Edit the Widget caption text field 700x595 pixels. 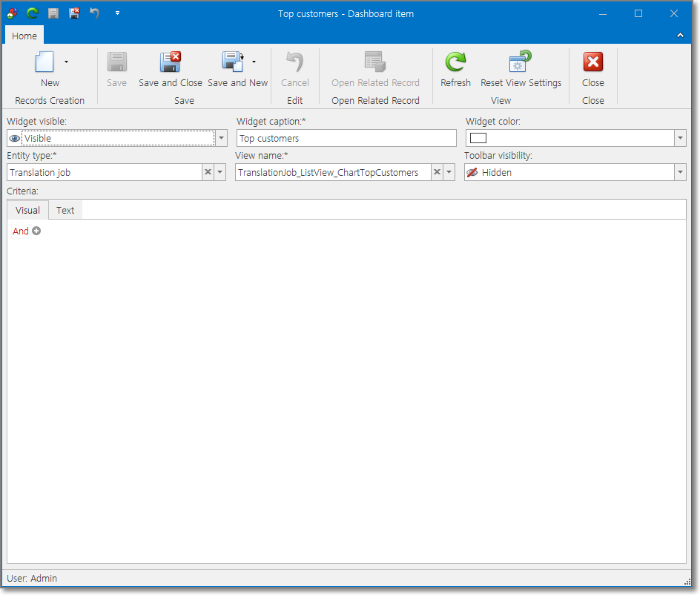point(346,138)
